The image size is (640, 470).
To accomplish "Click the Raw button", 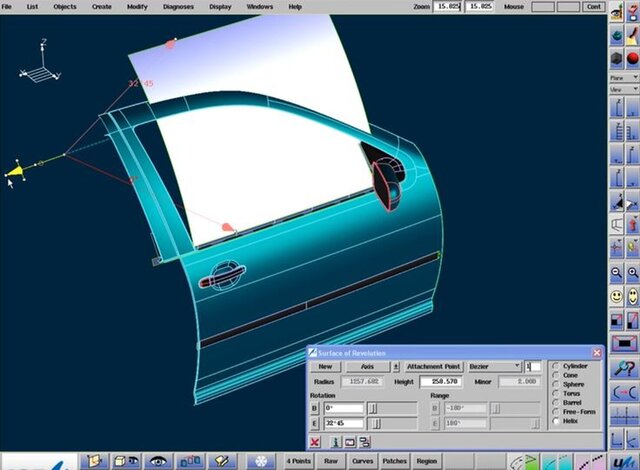I will pos(331,461).
